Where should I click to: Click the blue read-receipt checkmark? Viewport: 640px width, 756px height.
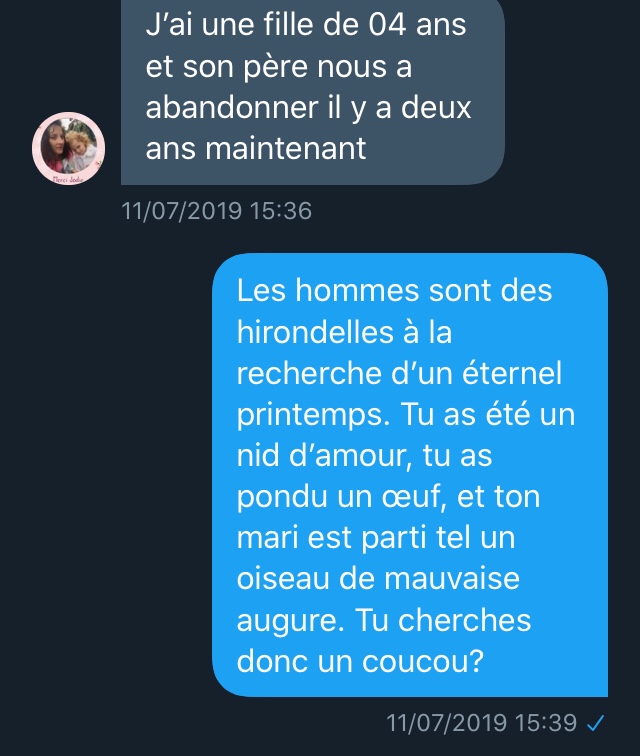click(x=596, y=723)
